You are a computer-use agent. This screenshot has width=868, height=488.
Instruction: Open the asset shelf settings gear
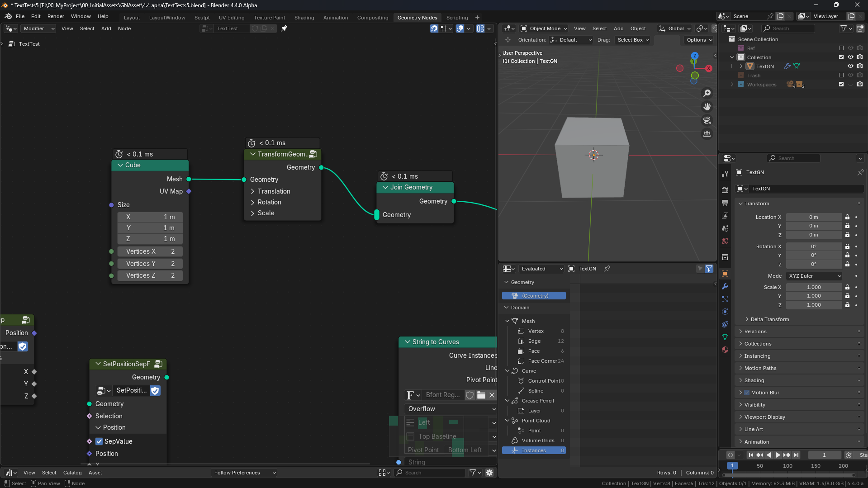click(x=489, y=473)
